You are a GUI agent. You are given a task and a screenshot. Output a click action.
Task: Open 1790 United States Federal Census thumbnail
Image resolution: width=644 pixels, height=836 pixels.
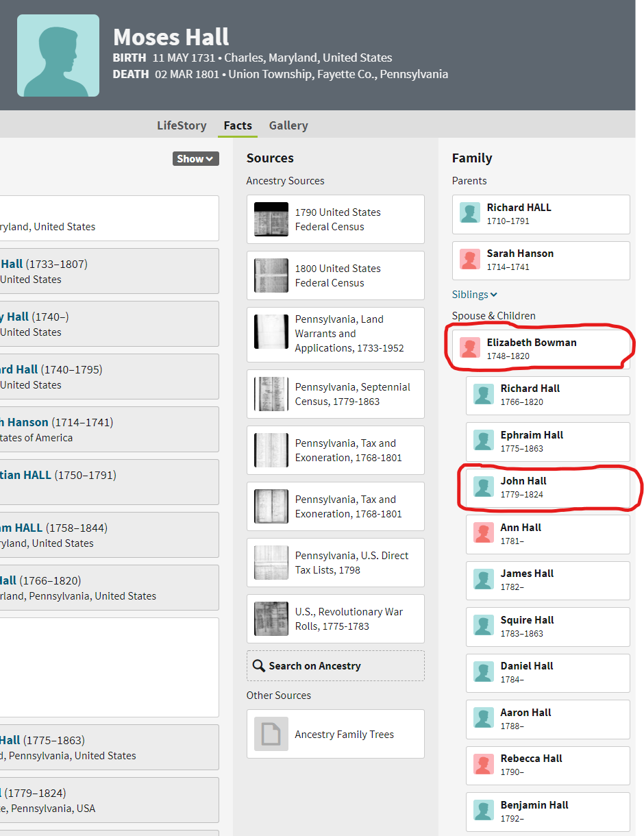tap(271, 219)
